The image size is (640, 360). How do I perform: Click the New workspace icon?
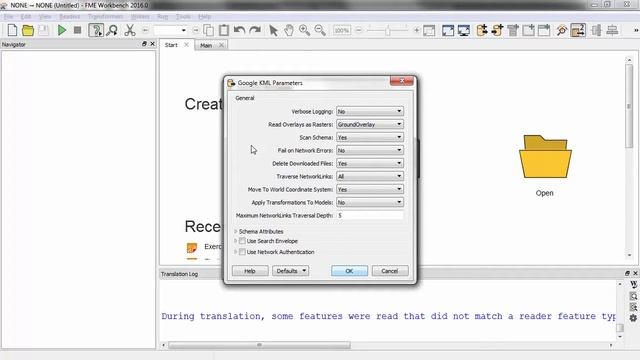point(12,30)
